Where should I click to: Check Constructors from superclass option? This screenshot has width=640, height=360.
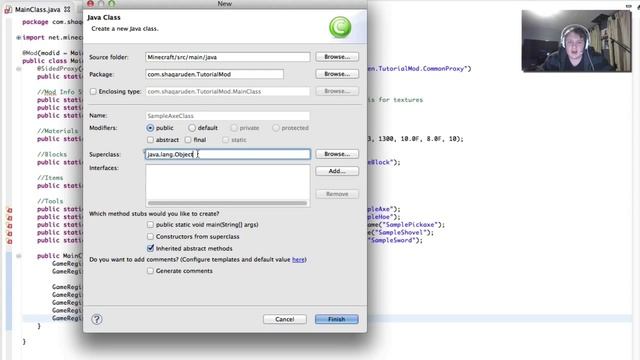[x=150, y=236]
